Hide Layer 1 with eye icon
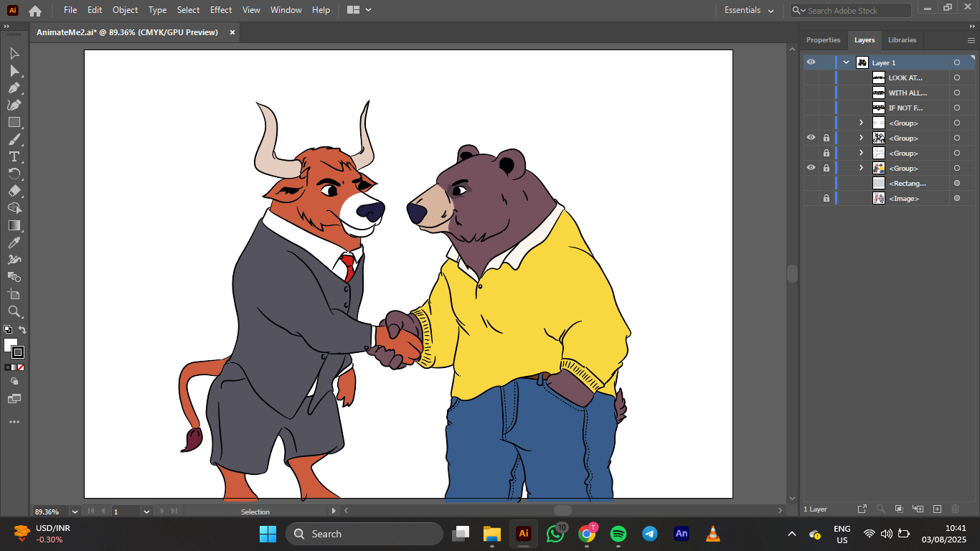This screenshot has width=980, height=551. click(x=811, y=62)
